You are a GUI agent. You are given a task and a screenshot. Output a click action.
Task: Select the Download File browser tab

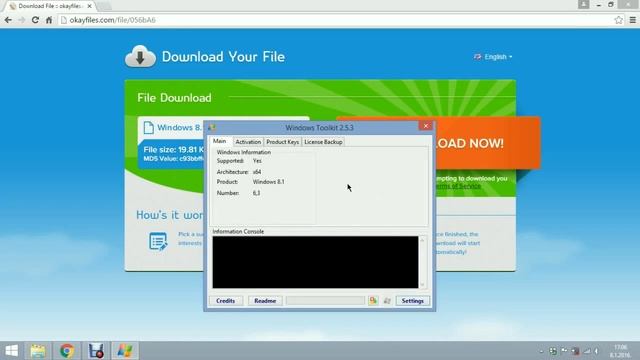(49, 6)
